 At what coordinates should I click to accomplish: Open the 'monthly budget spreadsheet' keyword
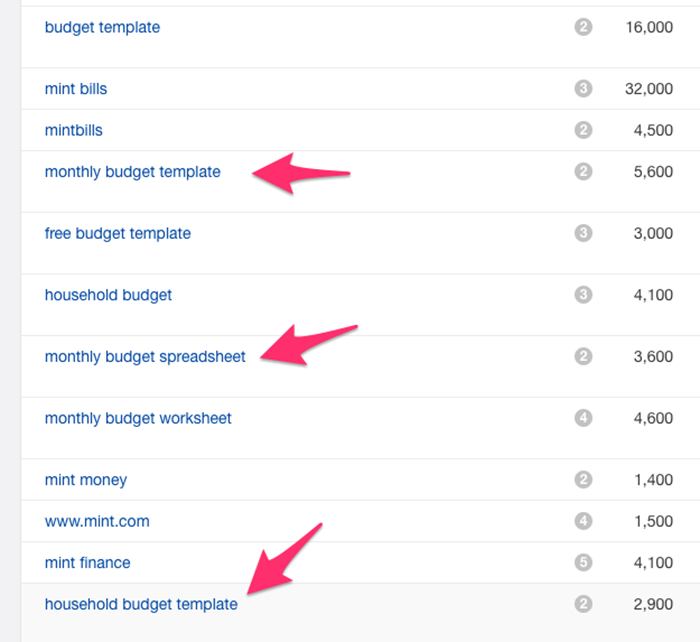click(x=145, y=357)
